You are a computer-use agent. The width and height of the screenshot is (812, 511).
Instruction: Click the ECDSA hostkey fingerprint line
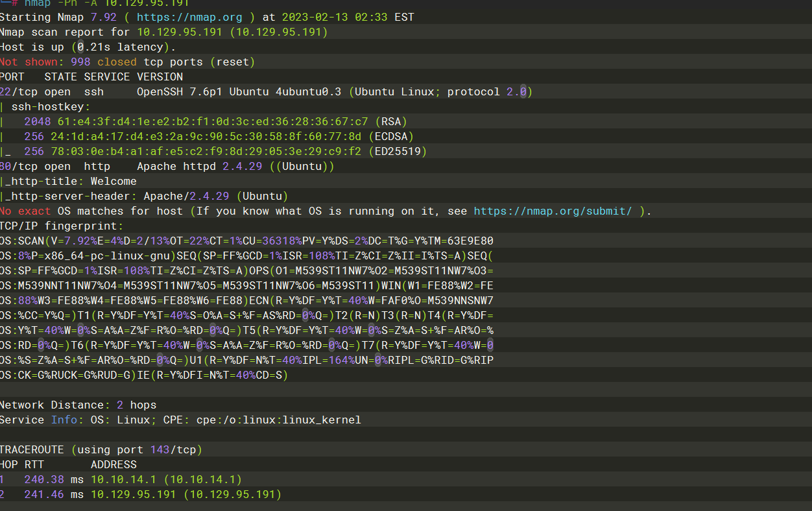pos(207,136)
